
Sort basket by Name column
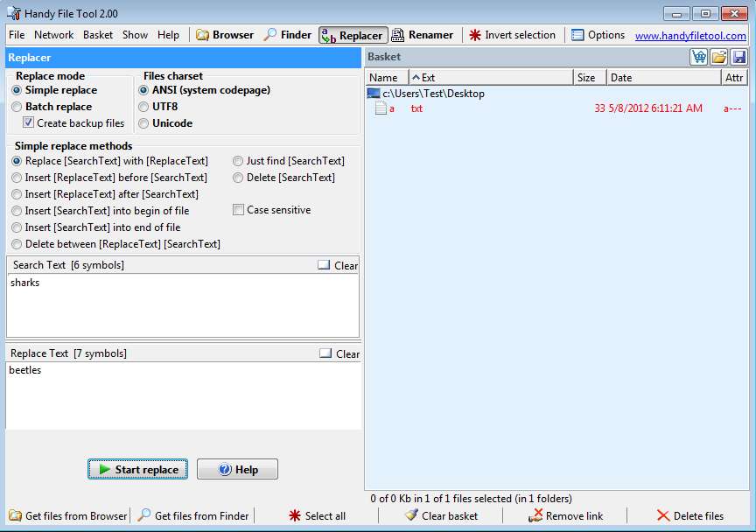[x=387, y=78]
